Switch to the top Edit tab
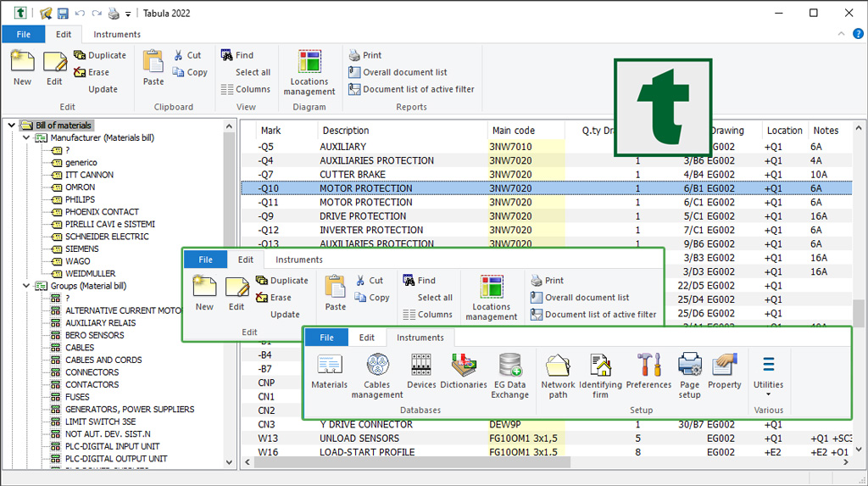Viewport: 868px width, 486px height. pyautogui.click(x=63, y=35)
